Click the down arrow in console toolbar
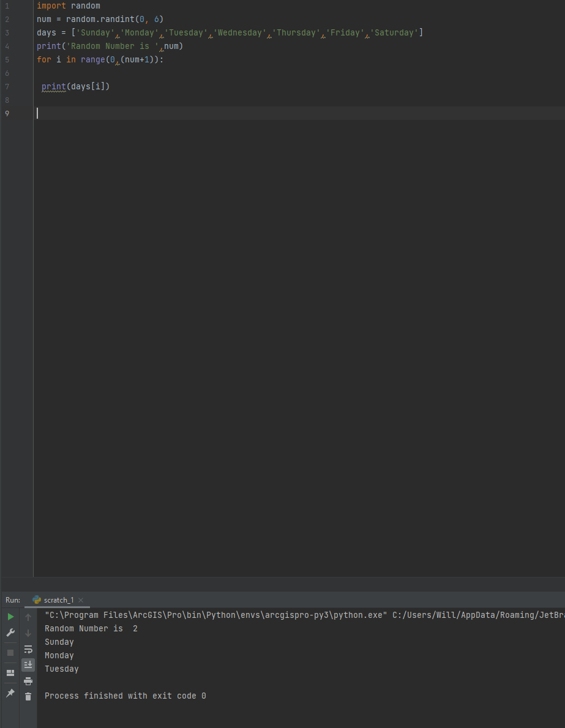The height and width of the screenshot is (728, 565). point(28,632)
